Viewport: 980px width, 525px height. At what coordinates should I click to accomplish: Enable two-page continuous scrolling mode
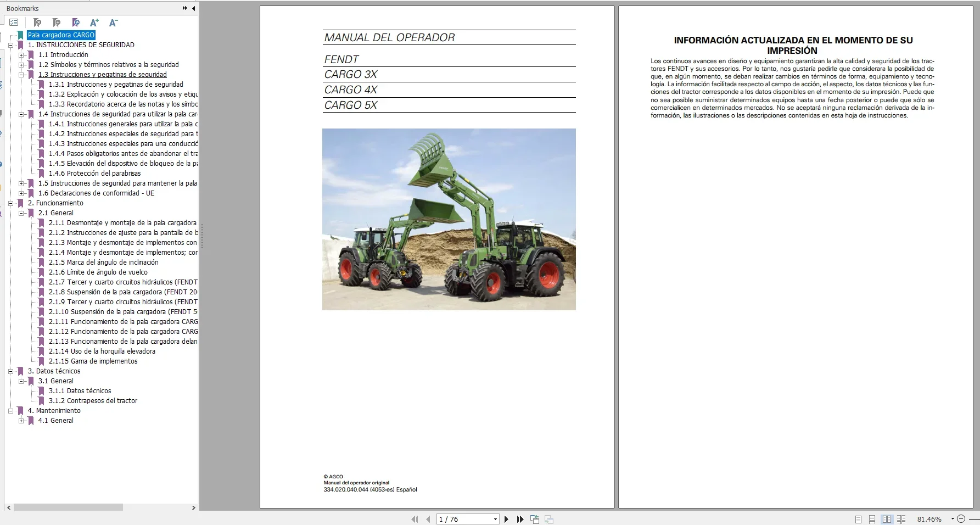[902, 519]
